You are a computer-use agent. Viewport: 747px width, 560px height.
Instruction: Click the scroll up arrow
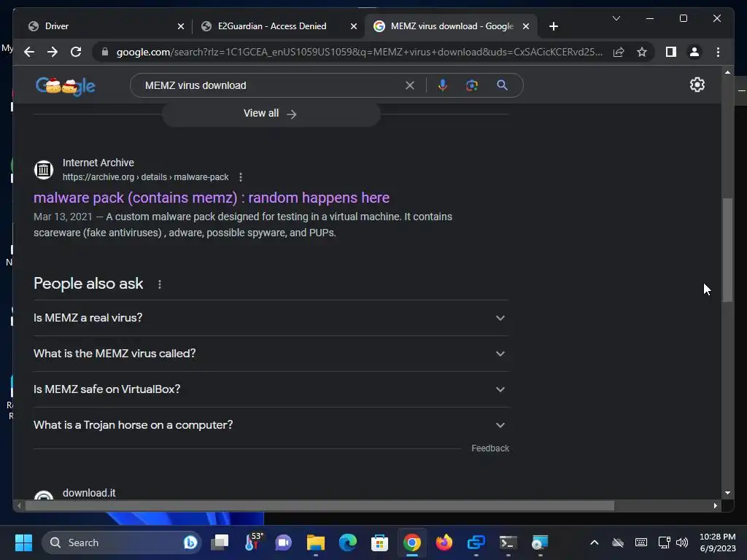[x=727, y=72]
